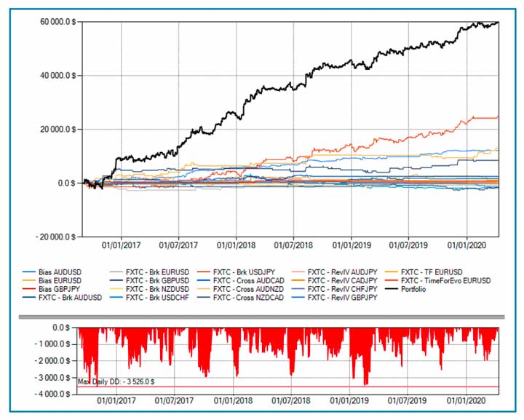
Task: Click 01/07/2018 date under drawdown chart
Action: 291,400
